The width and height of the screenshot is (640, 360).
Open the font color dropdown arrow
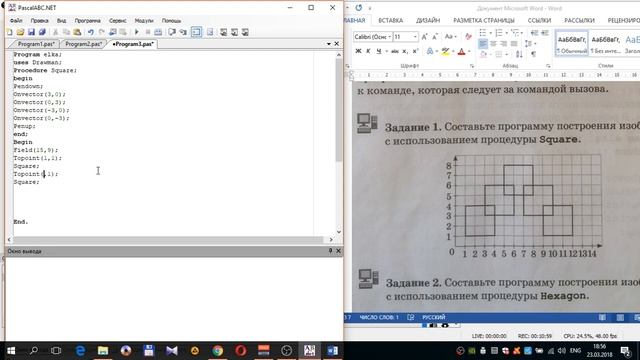(x=469, y=51)
